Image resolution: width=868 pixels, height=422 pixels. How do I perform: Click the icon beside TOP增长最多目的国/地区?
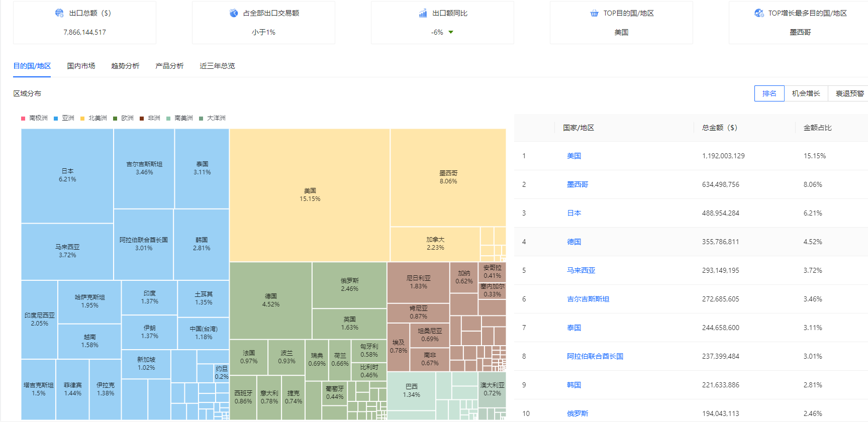[x=759, y=13]
